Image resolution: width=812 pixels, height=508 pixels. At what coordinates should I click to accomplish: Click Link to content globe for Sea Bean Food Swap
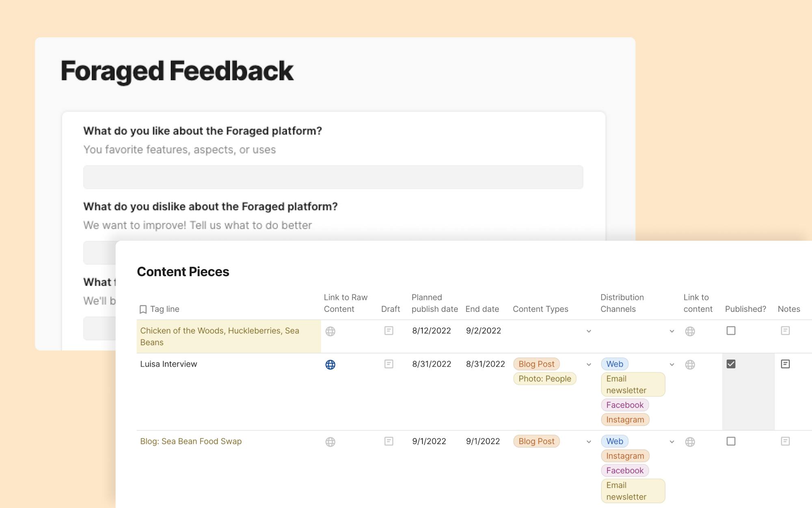690,442
